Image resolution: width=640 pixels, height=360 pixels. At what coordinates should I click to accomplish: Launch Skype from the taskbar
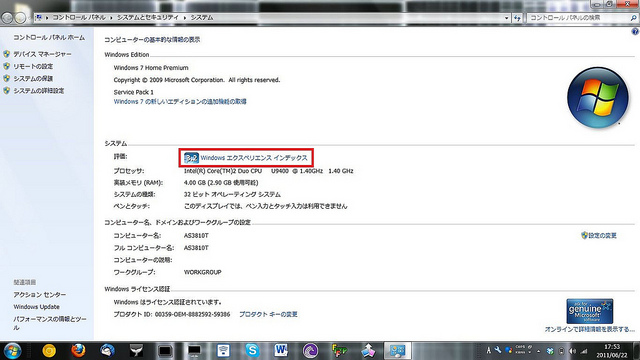click(252, 351)
